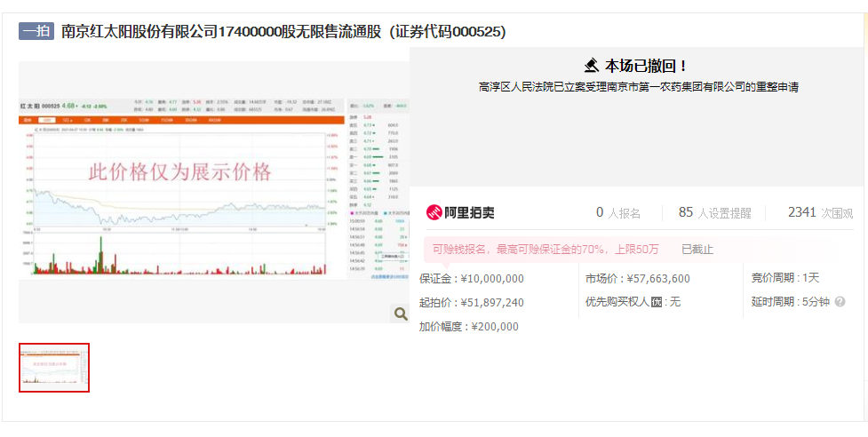Click the 2341 次围观 counter
Viewport: 868px width, 437px height.
[x=820, y=212]
